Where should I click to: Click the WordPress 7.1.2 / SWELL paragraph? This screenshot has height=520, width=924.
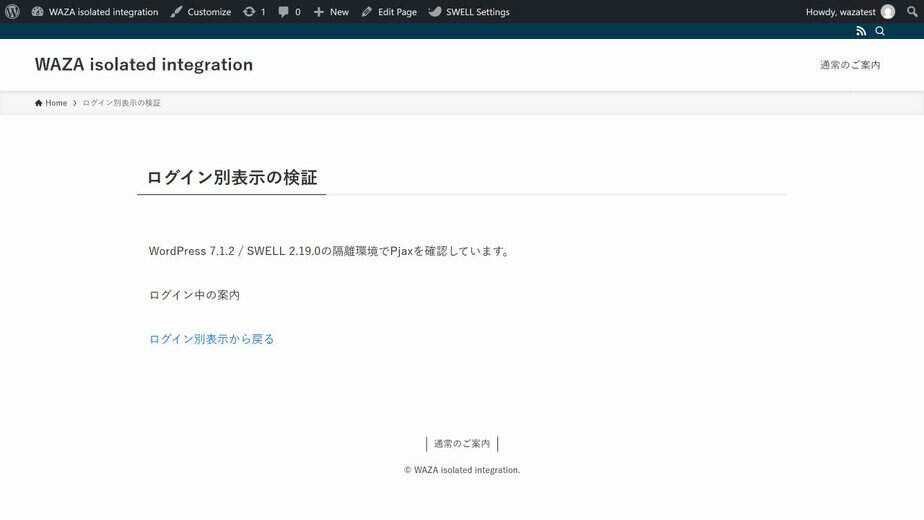click(330, 251)
